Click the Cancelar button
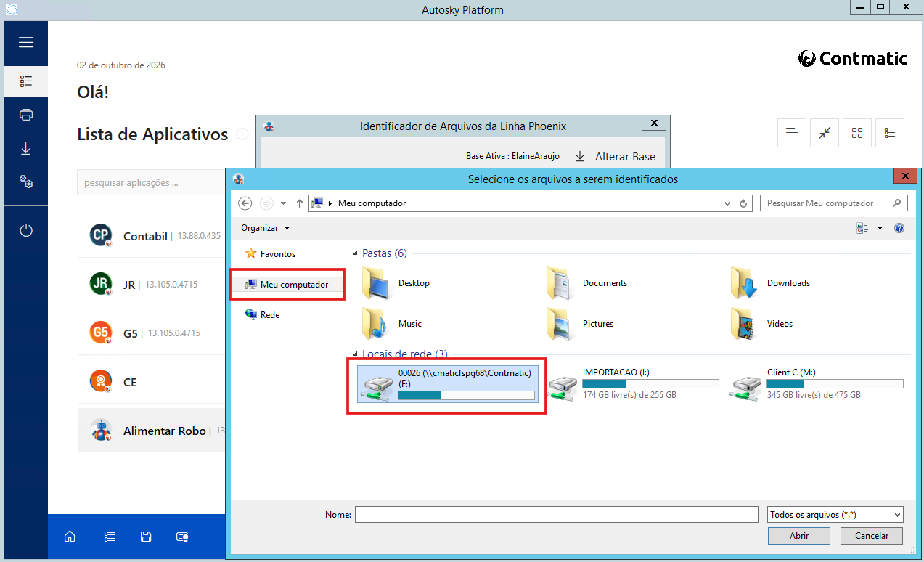This screenshot has height=562, width=924. point(872,536)
